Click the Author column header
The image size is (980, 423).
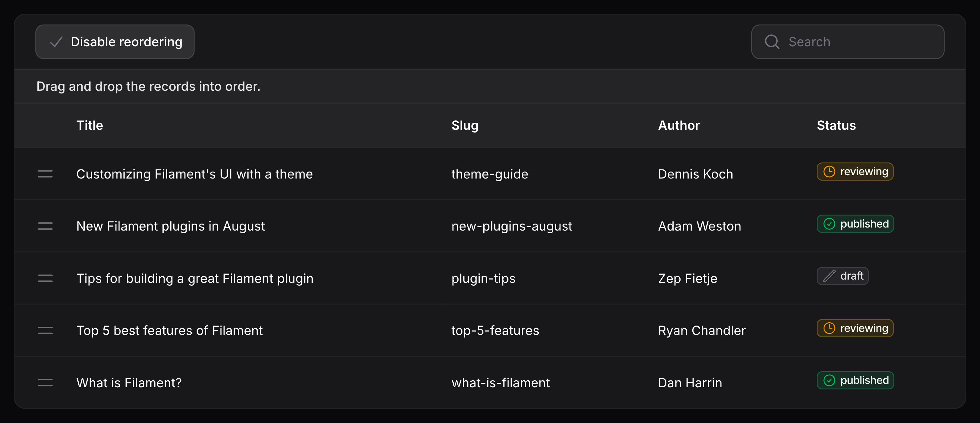[x=679, y=126]
